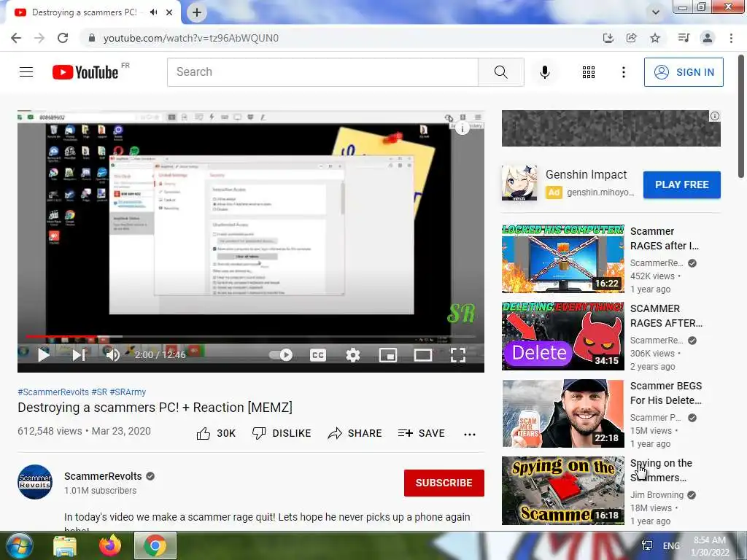Click the page vertical scrollbar
The image size is (747, 560).
click(741, 117)
